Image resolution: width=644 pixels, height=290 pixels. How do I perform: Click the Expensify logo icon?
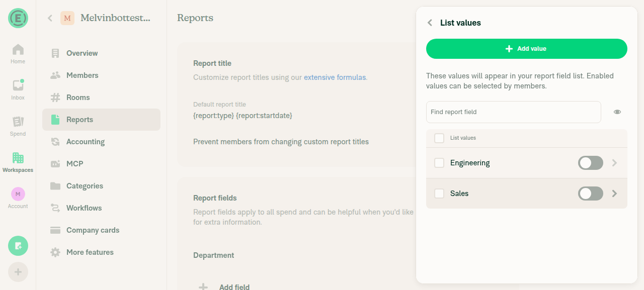pos(18,18)
